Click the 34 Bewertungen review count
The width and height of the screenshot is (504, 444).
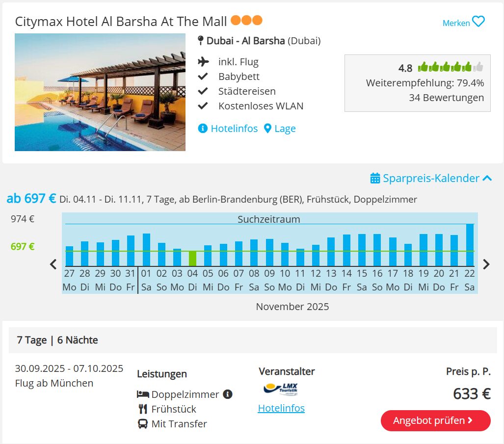click(x=446, y=98)
